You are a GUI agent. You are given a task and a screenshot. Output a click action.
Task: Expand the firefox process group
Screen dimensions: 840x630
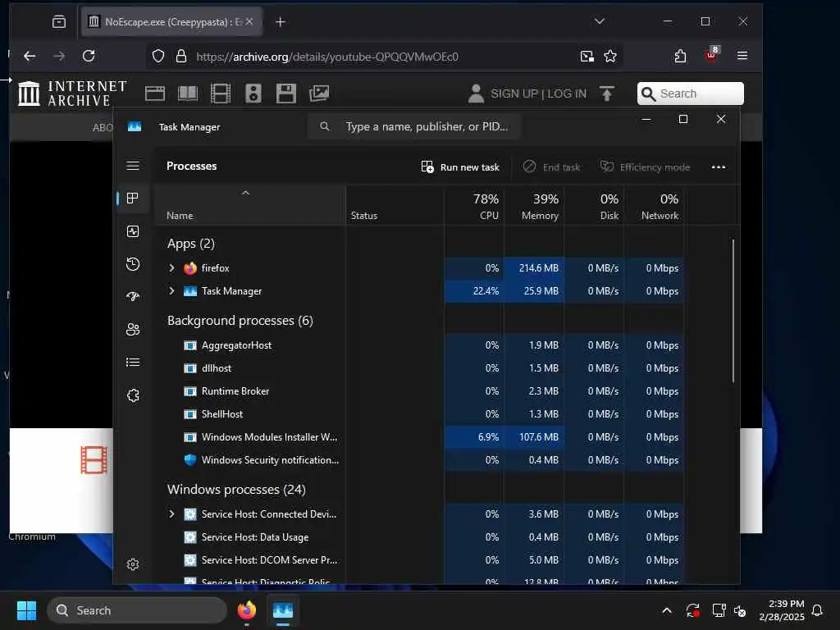[171, 268]
